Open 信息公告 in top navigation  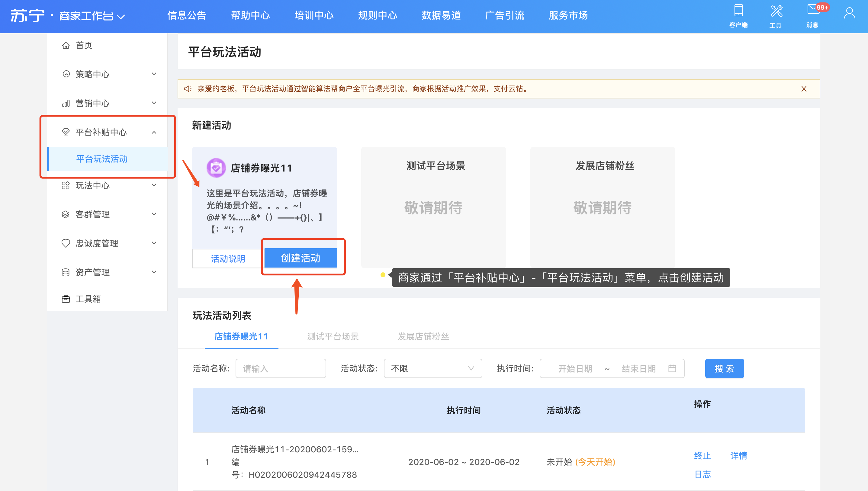tap(187, 15)
